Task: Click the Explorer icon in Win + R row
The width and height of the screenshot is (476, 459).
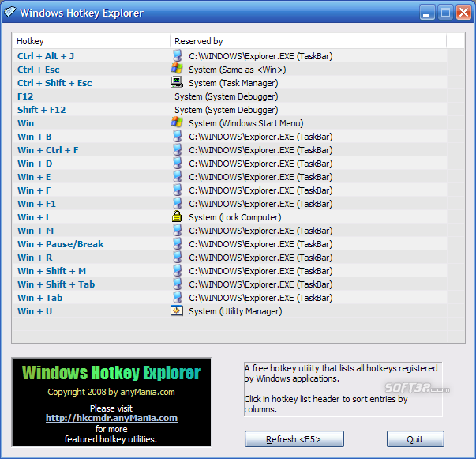Action: [178, 258]
